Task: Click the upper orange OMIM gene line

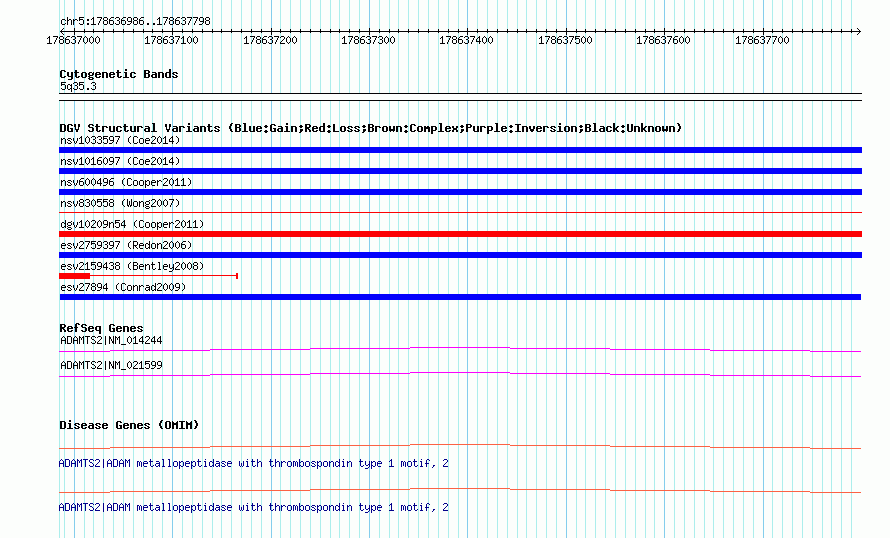Action: (x=460, y=447)
